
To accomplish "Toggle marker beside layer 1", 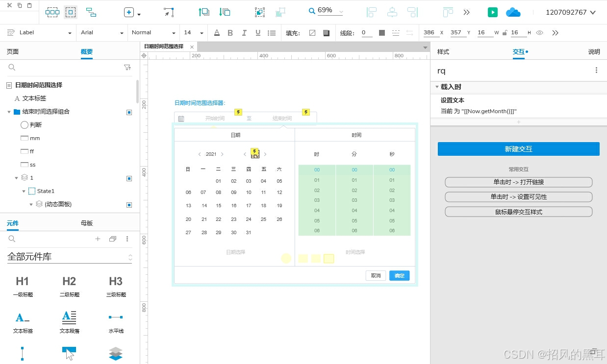I will pos(129,178).
